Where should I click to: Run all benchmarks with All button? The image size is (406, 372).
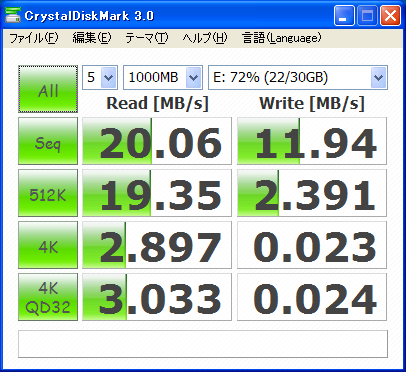[48, 89]
